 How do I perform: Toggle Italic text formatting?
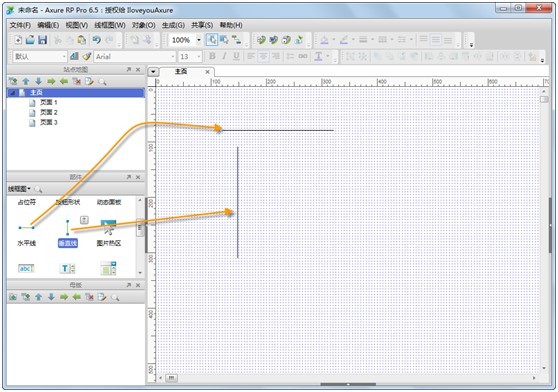point(224,56)
